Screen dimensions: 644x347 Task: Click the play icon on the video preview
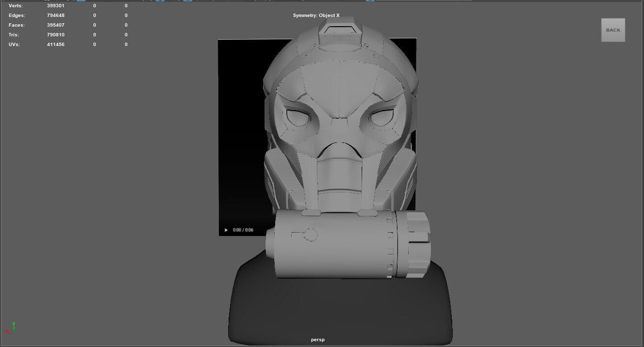226,230
